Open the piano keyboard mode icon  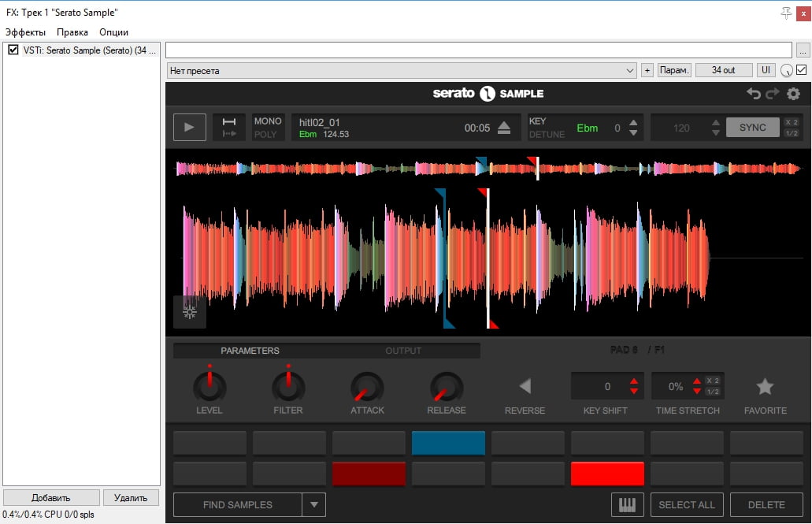627,504
